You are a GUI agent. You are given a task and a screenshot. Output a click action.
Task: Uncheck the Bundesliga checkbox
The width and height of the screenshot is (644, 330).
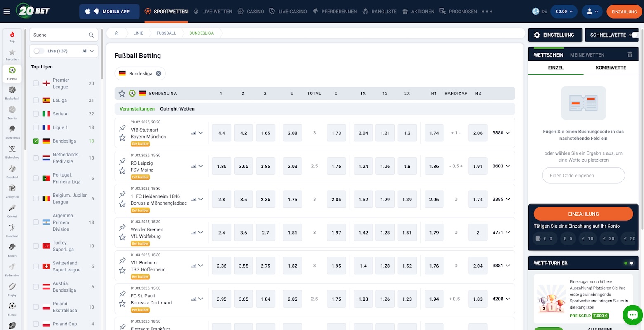(36, 141)
